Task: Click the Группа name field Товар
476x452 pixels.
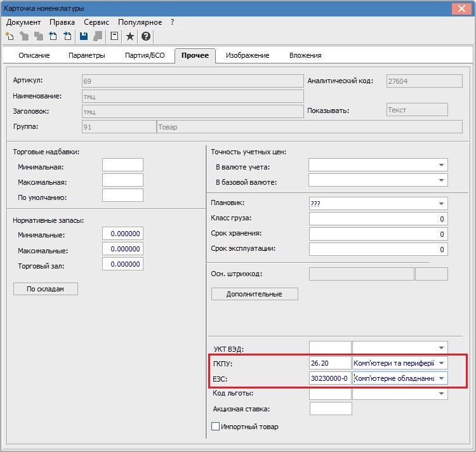Action: pyautogui.click(x=309, y=126)
